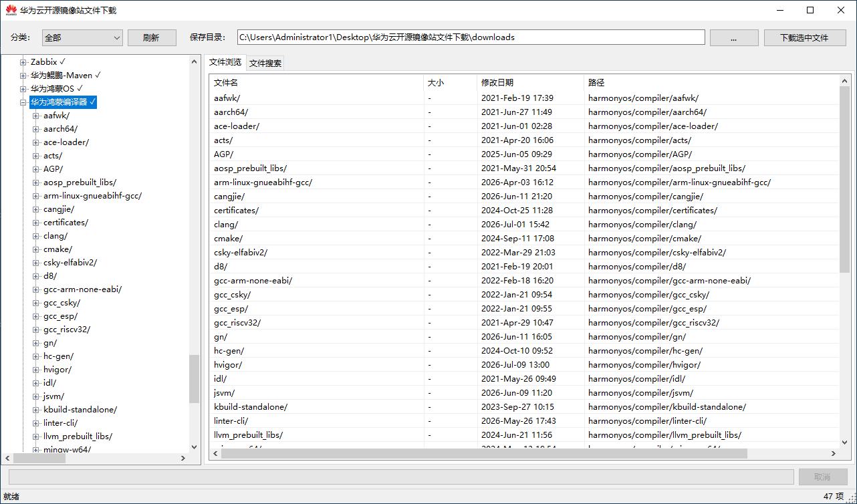Select linter-cli/ in the tree
This screenshot has height=504, width=857.
tap(61, 423)
